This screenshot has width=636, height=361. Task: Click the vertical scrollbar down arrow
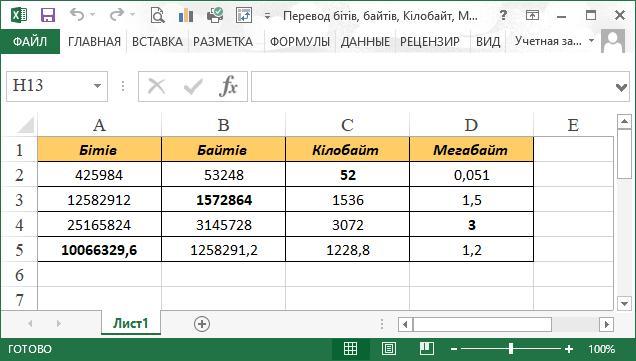[624, 303]
